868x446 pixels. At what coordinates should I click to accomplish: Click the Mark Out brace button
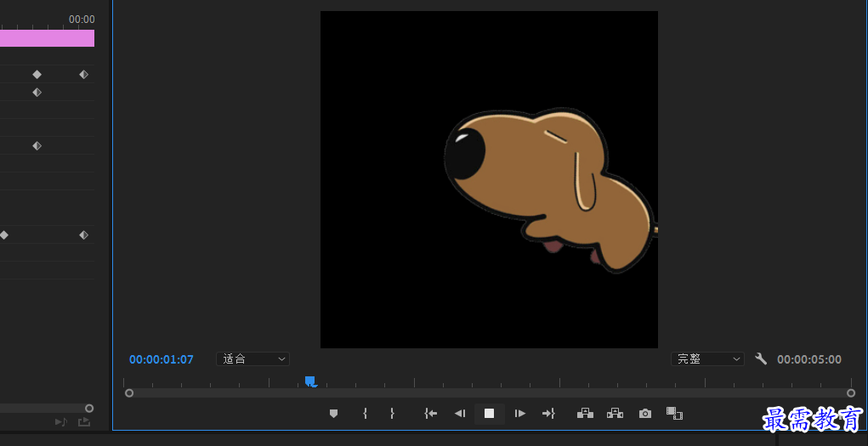(x=392, y=414)
